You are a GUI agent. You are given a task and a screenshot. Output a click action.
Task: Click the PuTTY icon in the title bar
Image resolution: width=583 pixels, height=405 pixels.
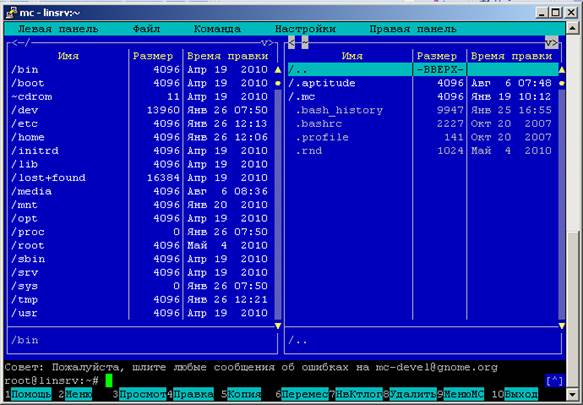[11, 12]
